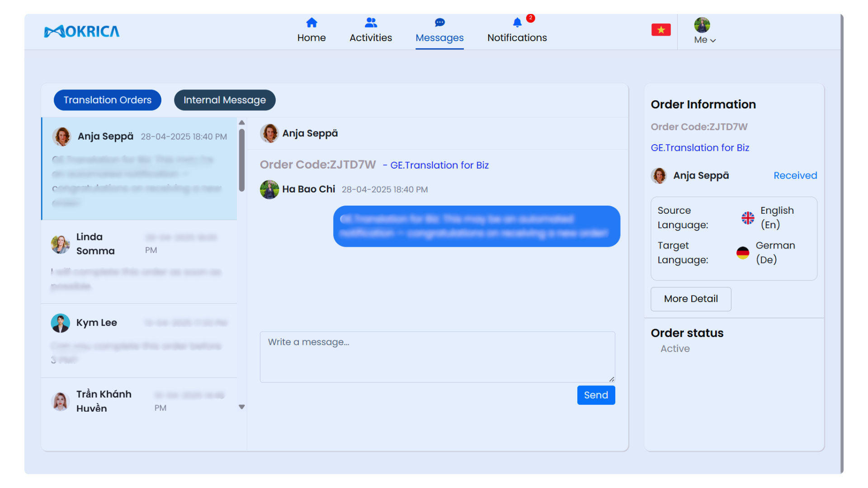Click Ha Bao Chi sender avatar
The image size is (868, 488).
269,189
